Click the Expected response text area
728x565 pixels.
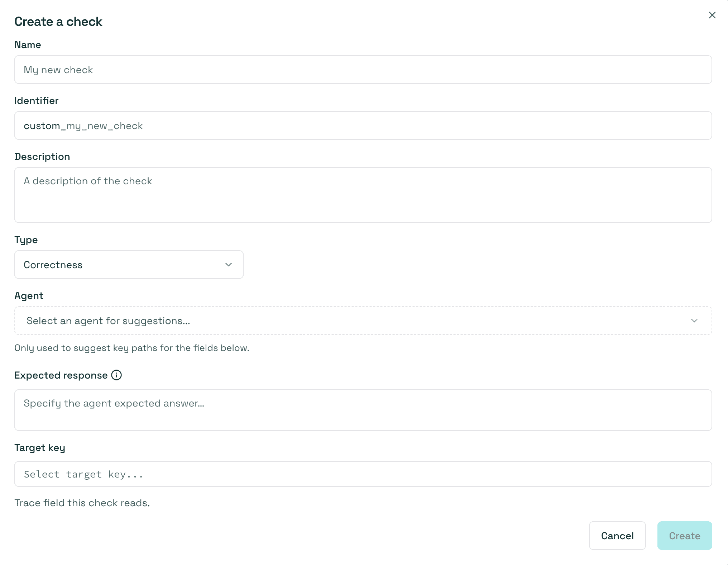363,410
